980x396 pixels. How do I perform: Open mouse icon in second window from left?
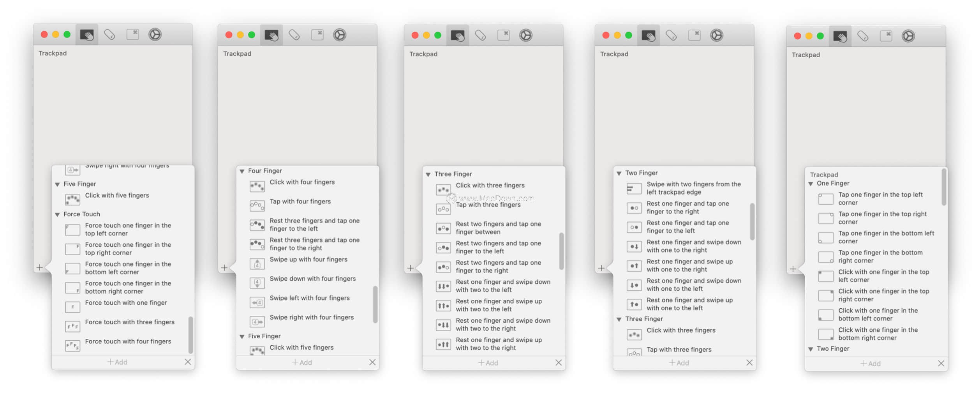tap(294, 35)
